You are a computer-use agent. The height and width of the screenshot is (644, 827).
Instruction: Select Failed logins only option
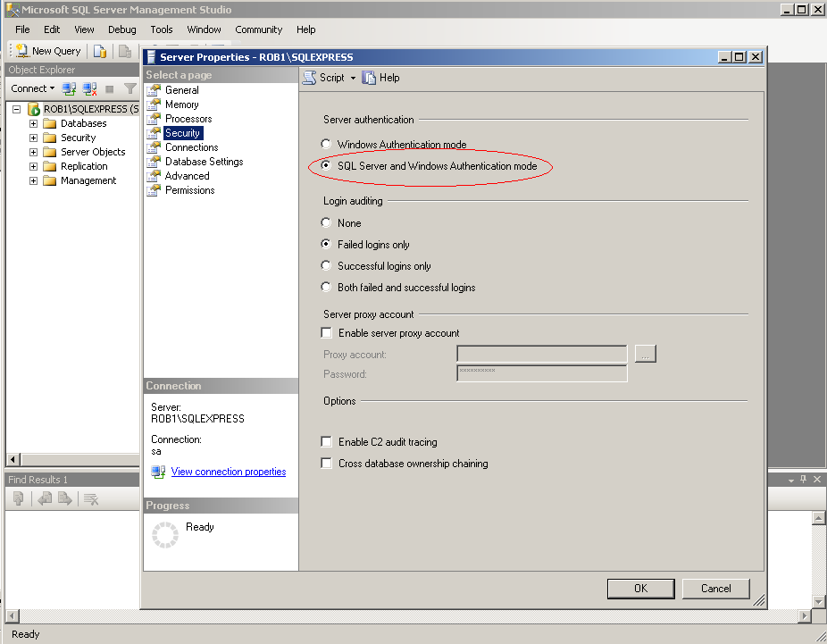[x=326, y=244]
